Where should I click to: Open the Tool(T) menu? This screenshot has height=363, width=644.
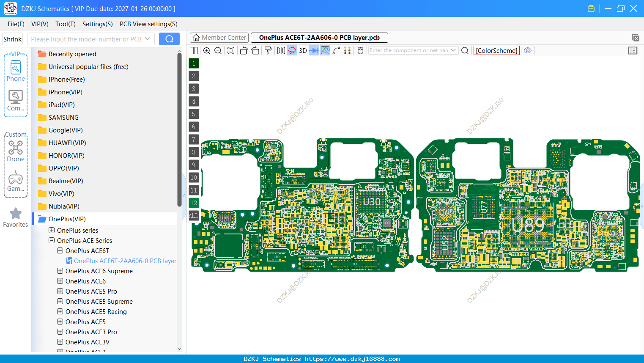66,24
